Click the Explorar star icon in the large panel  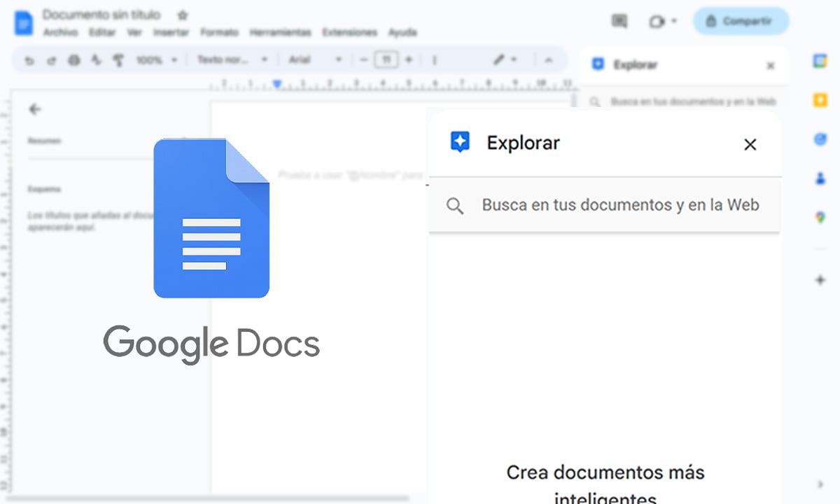coord(460,142)
